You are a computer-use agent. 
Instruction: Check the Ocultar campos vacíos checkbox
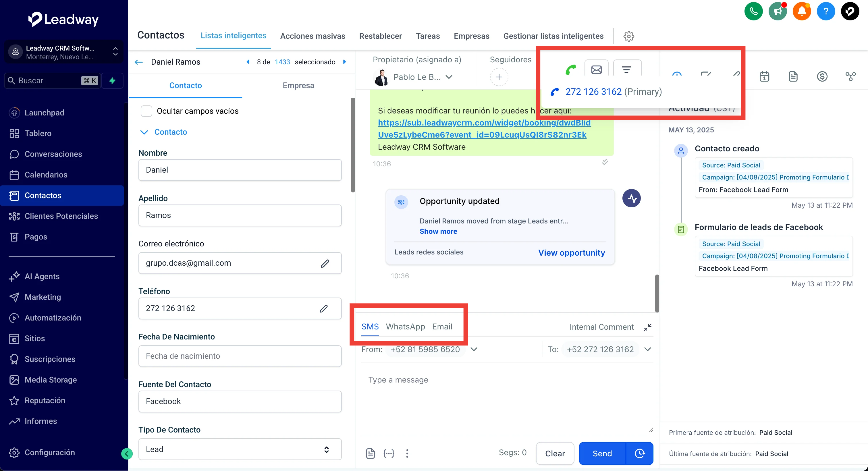(x=146, y=111)
